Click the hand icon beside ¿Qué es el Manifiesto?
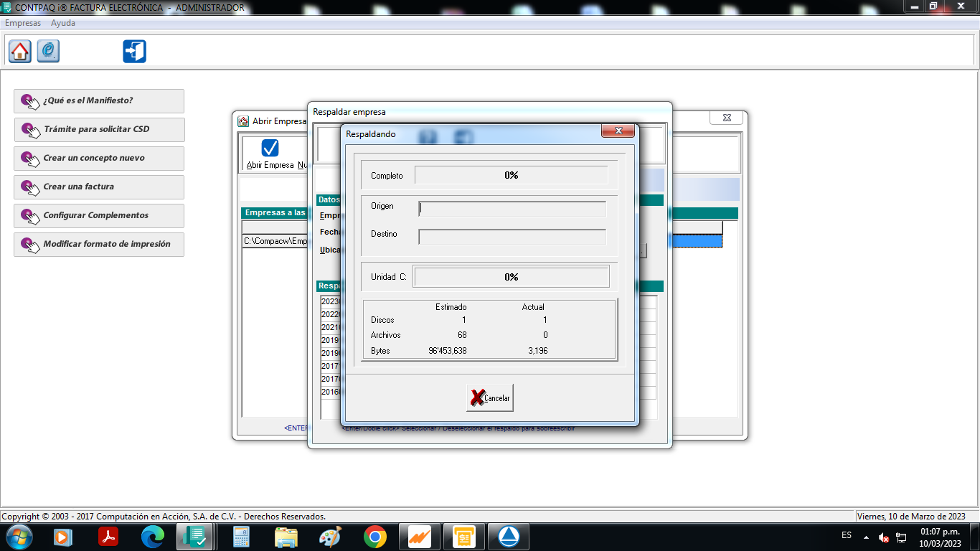This screenshot has height=551, width=980. (30, 101)
